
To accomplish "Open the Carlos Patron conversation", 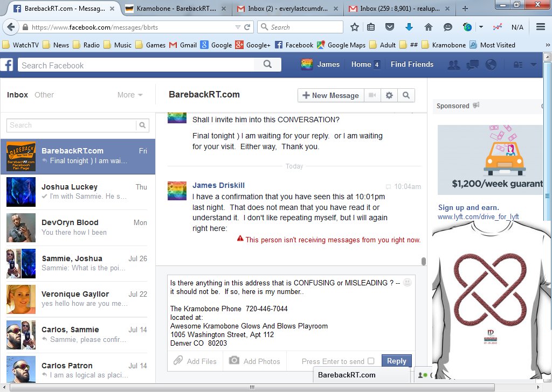I will 78,368.
